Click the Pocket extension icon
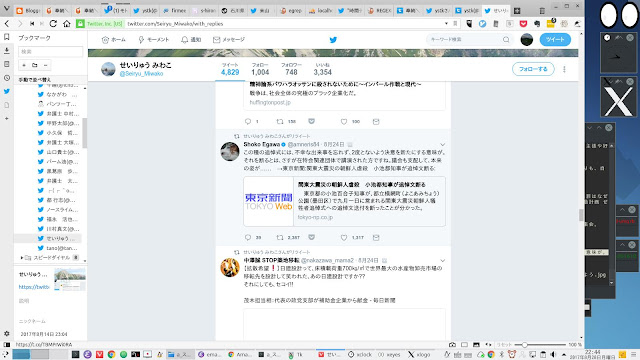This screenshot has height=360, width=640. (523, 24)
